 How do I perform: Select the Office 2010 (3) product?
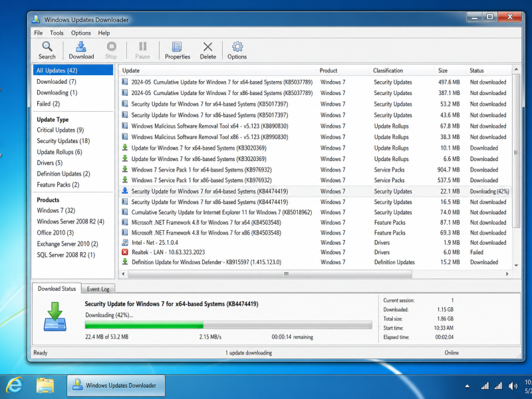click(55, 233)
